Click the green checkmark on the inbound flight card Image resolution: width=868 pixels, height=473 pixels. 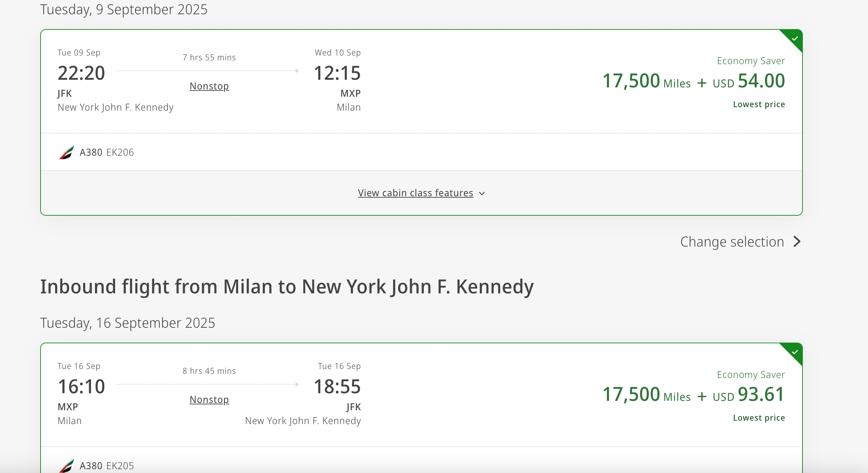tap(795, 352)
